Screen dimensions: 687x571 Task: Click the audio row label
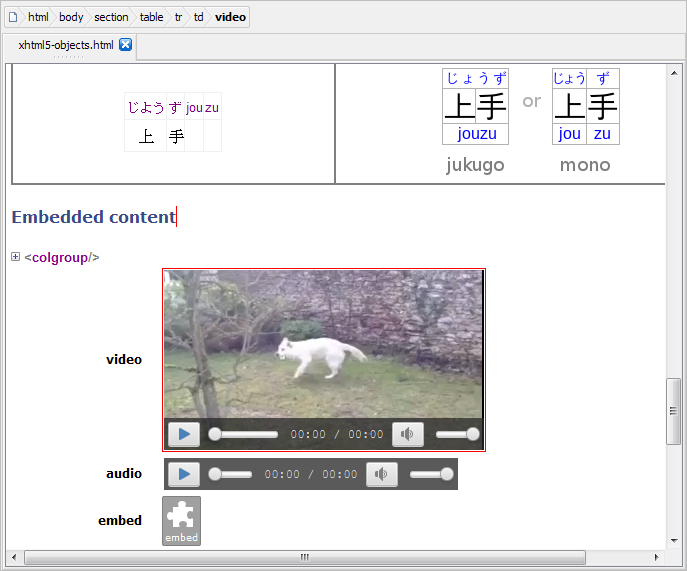click(x=124, y=473)
